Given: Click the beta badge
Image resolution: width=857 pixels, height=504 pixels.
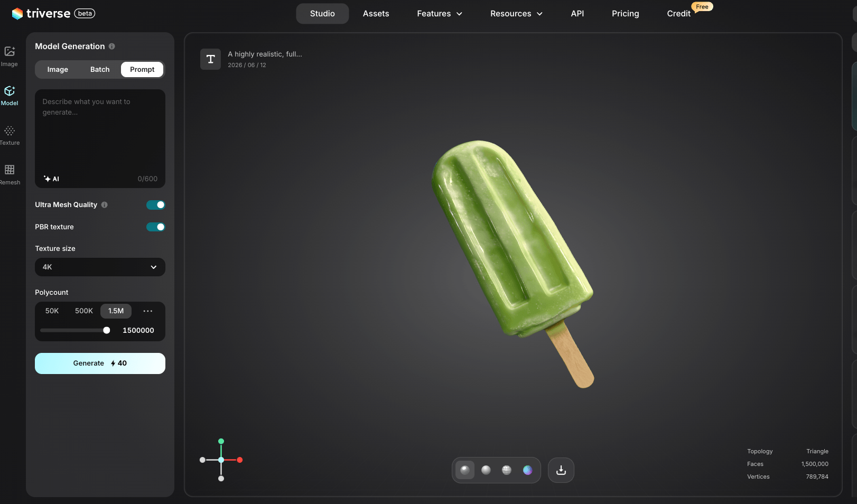Looking at the screenshot, I should coord(85,14).
